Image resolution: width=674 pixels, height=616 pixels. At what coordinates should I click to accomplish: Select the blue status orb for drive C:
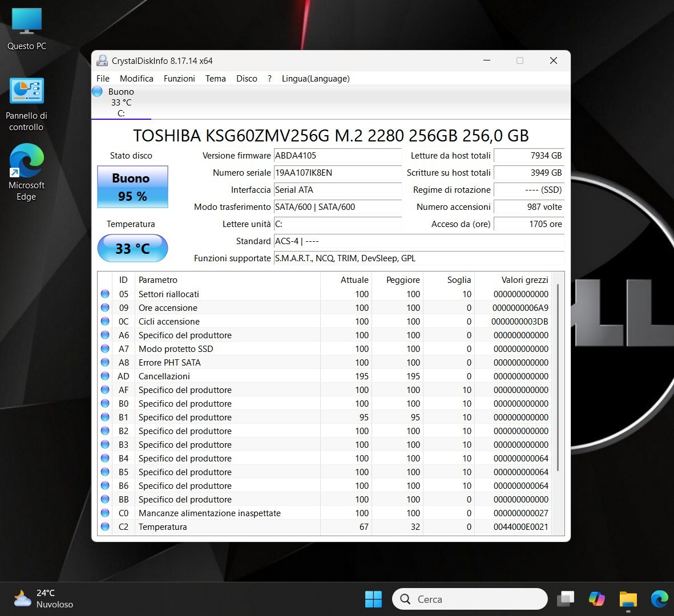coord(98,91)
